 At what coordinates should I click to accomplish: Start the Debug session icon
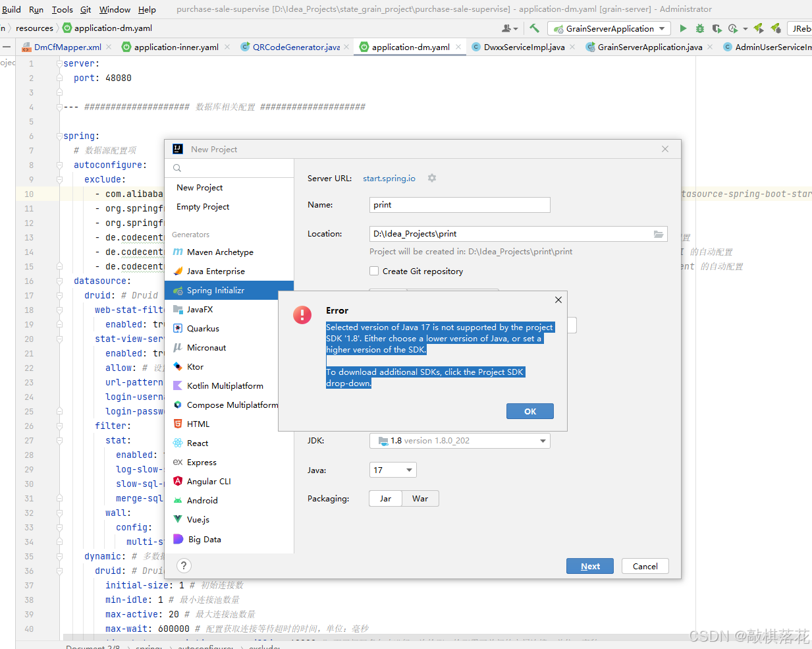[699, 28]
